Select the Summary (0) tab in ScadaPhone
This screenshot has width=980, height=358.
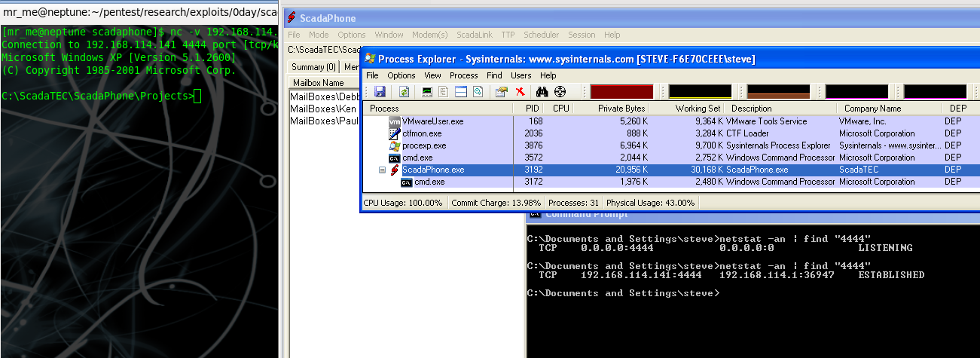pos(313,67)
